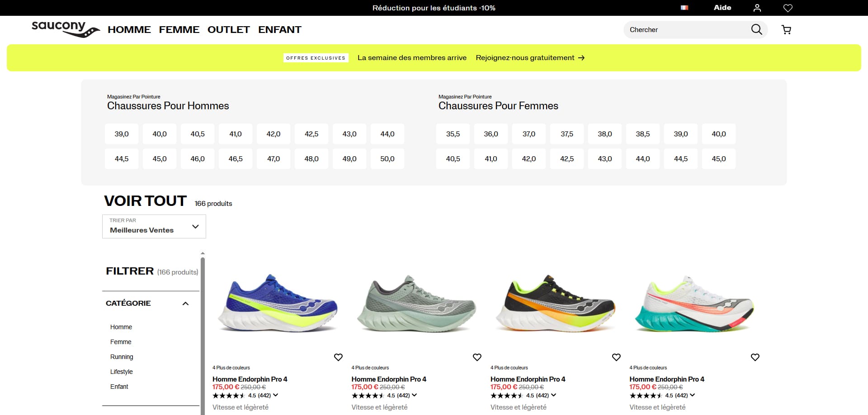The width and height of the screenshot is (868, 415).
Task: Select women's size 43,0
Action: click(605, 159)
